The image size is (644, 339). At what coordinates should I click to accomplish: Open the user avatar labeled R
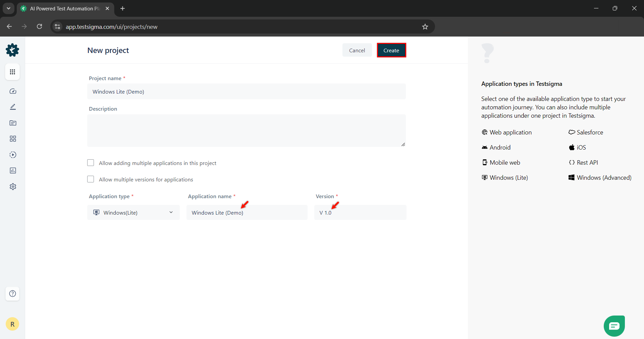(x=12, y=324)
